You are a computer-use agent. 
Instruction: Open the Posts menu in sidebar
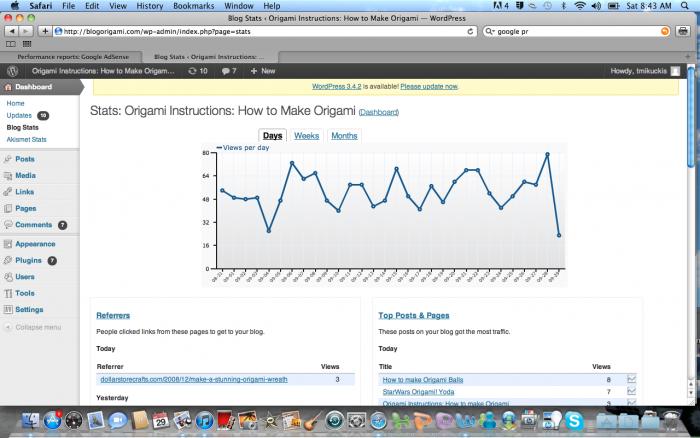pos(25,159)
